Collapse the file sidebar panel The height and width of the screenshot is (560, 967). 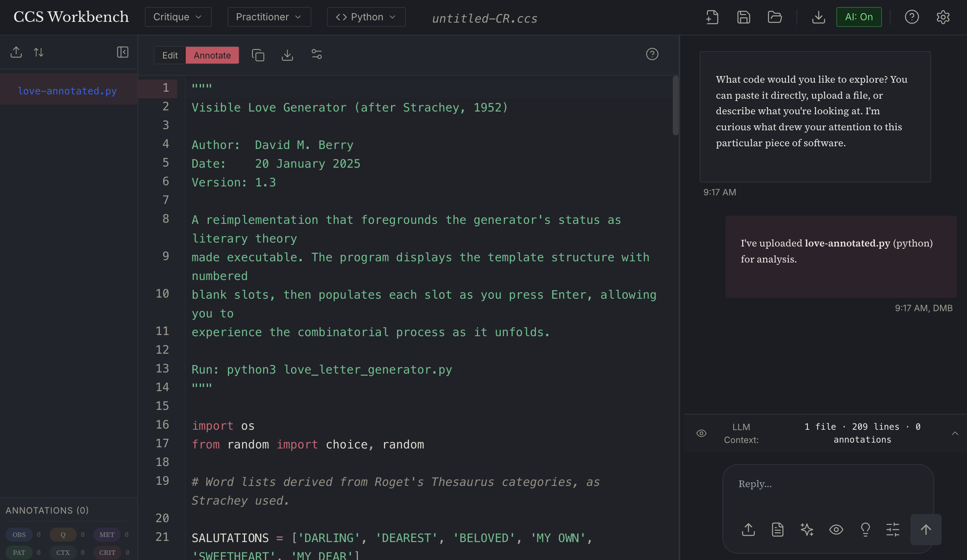(x=123, y=52)
